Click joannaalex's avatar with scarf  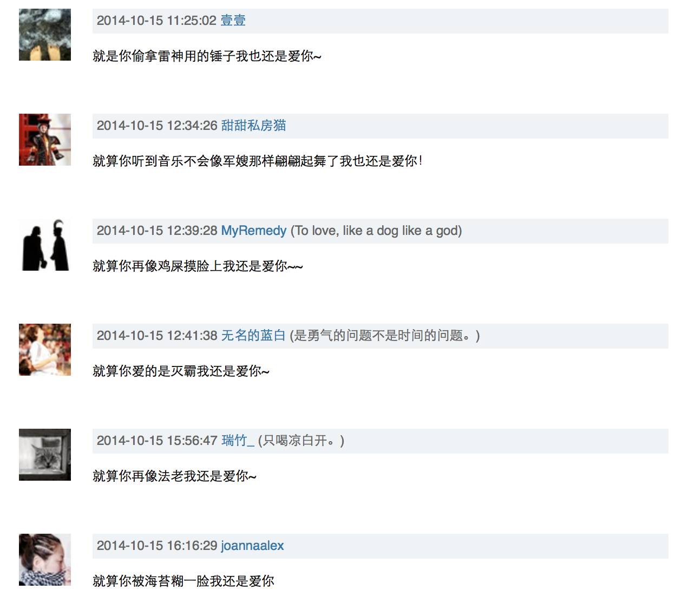(x=45, y=560)
